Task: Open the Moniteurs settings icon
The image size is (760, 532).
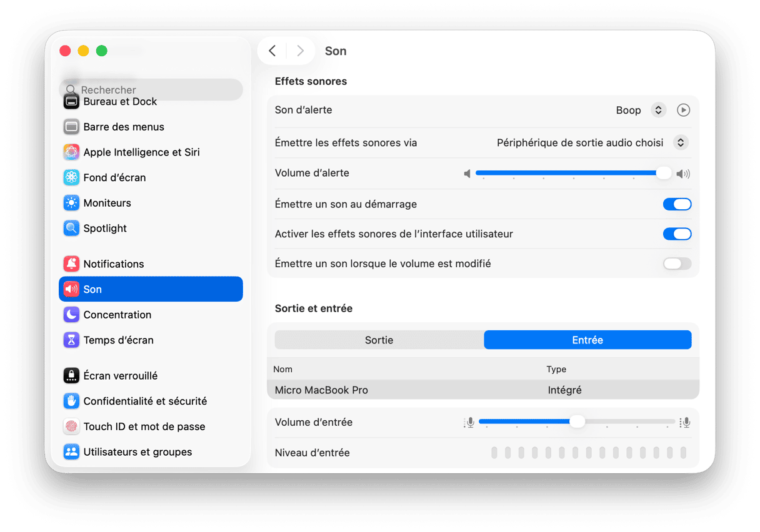Action: pyautogui.click(x=71, y=203)
